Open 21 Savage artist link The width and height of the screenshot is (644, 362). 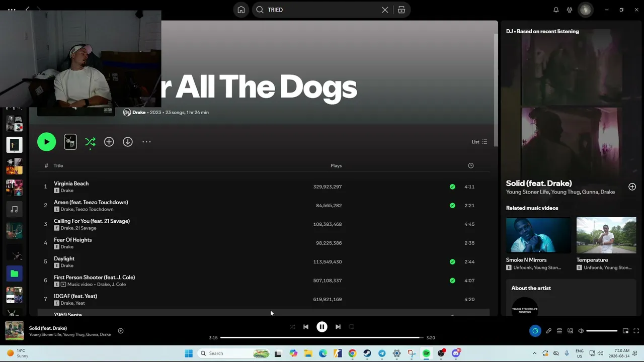86,228
